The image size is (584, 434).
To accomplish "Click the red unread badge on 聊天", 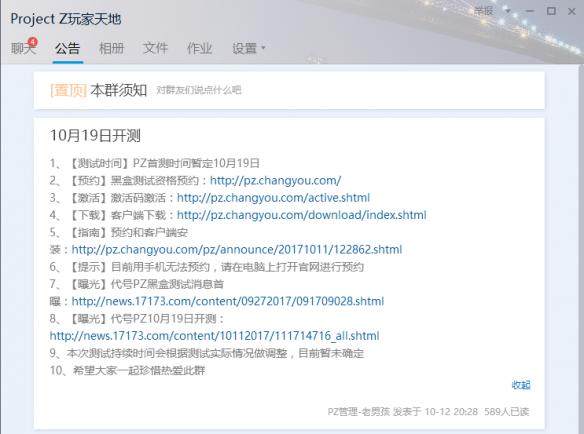I will tap(33, 42).
